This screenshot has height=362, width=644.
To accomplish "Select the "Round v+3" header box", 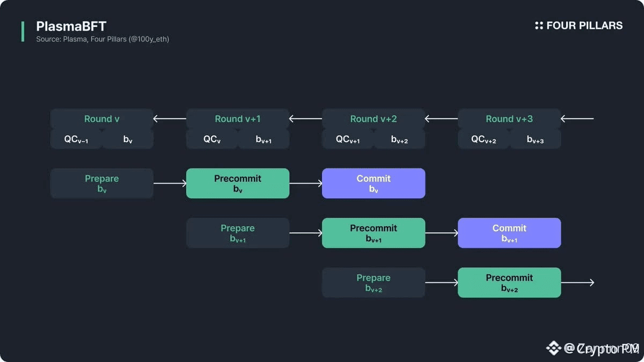I will [509, 119].
